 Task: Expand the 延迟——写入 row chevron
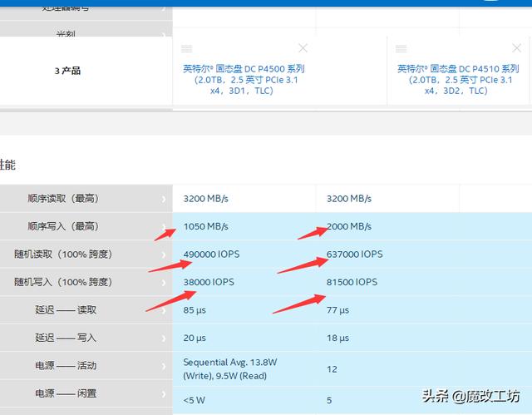click(164, 338)
